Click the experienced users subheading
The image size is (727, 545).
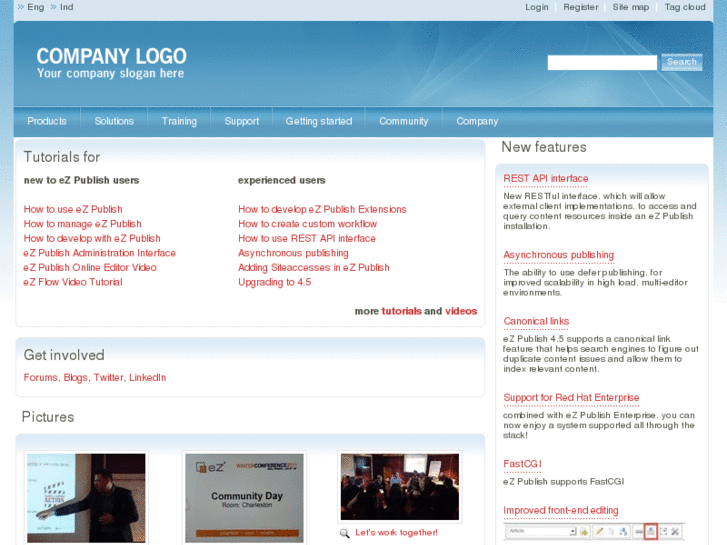click(x=282, y=180)
